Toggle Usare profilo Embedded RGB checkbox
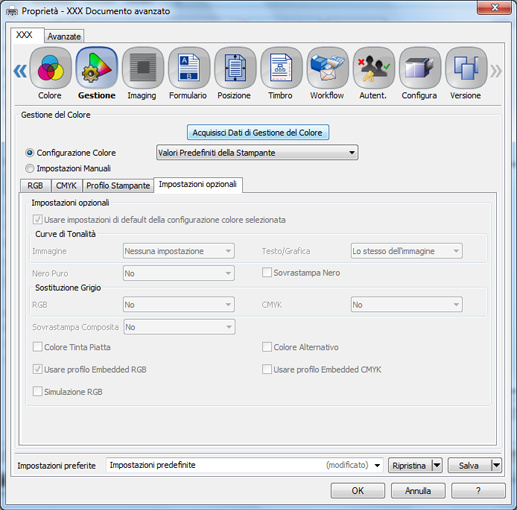Screen dimensions: 517x510 point(37,369)
